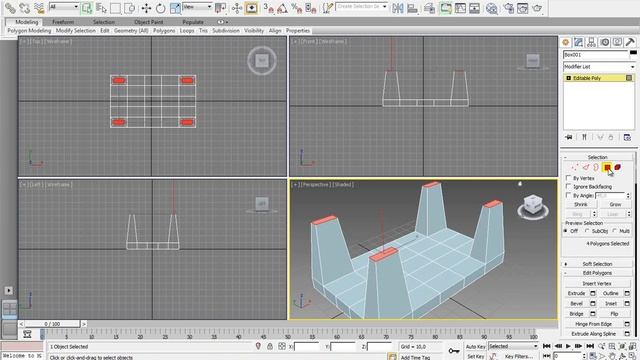Toggle the Auto Key button

tap(476, 347)
